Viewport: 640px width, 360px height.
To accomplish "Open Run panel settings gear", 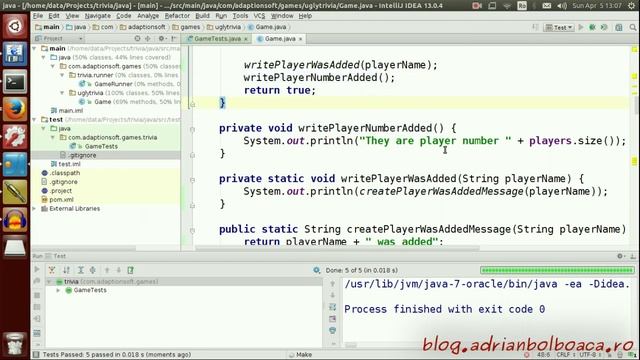I will [620, 256].
